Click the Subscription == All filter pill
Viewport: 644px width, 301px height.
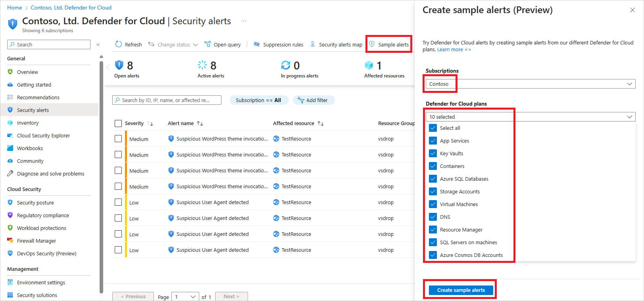pyautogui.click(x=258, y=100)
